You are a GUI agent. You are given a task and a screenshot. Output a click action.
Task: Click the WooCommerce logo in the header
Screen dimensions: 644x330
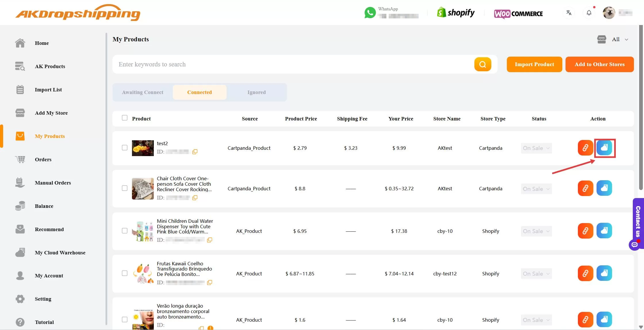[x=518, y=14]
